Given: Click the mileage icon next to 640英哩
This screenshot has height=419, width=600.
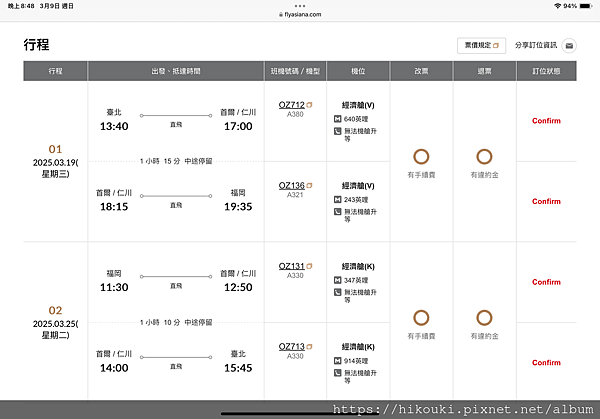Looking at the screenshot, I should (x=338, y=119).
